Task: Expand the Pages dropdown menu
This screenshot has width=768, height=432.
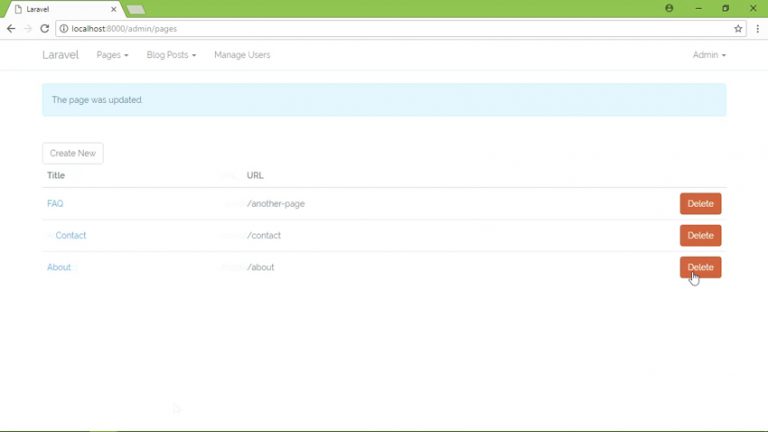Action: [x=112, y=55]
